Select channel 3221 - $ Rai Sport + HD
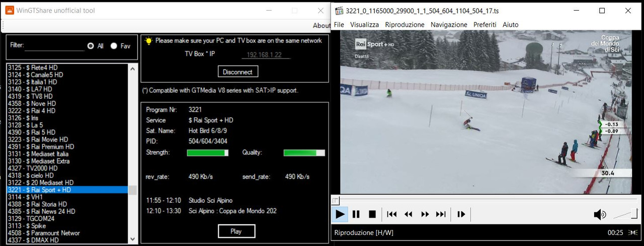644x246 pixels. click(x=67, y=190)
